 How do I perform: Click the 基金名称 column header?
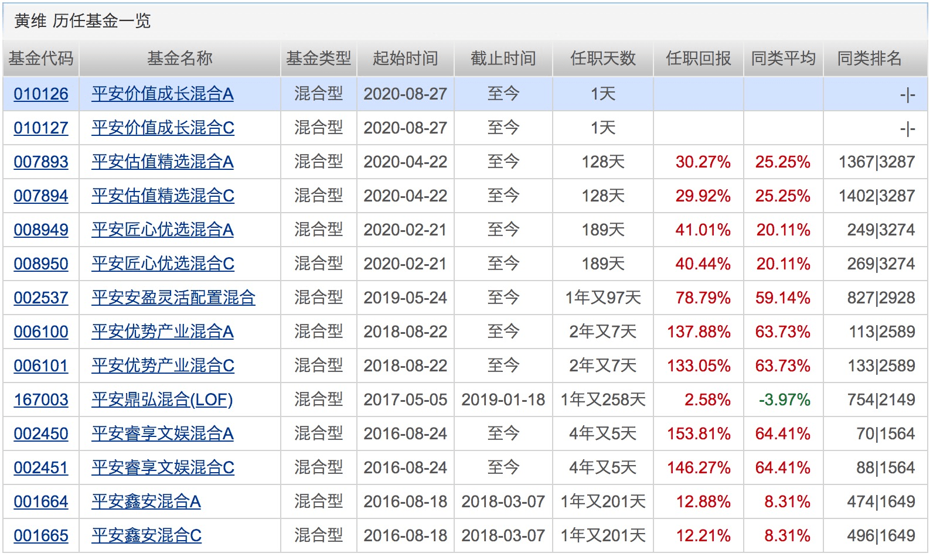[x=180, y=58]
